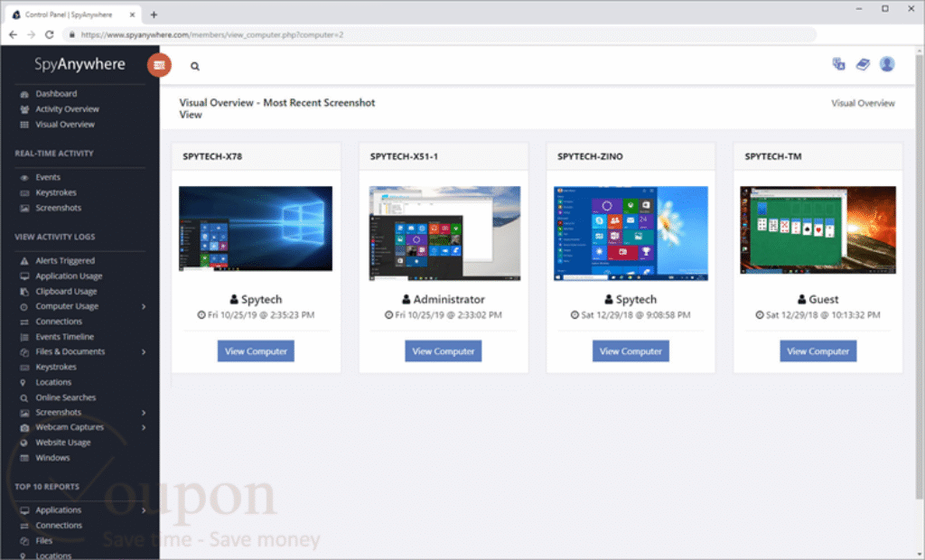
Task: Click the browser address bar
Action: 440,35
